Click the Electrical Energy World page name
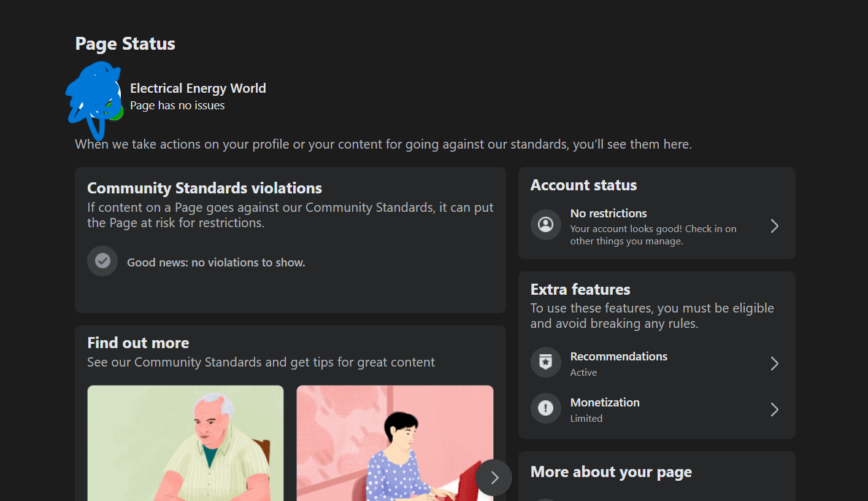The width and height of the screenshot is (868, 501). coord(198,88)
